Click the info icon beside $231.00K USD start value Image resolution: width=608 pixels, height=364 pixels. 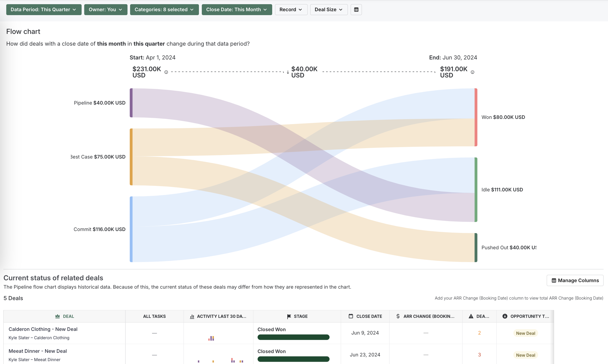click(166, 72)
